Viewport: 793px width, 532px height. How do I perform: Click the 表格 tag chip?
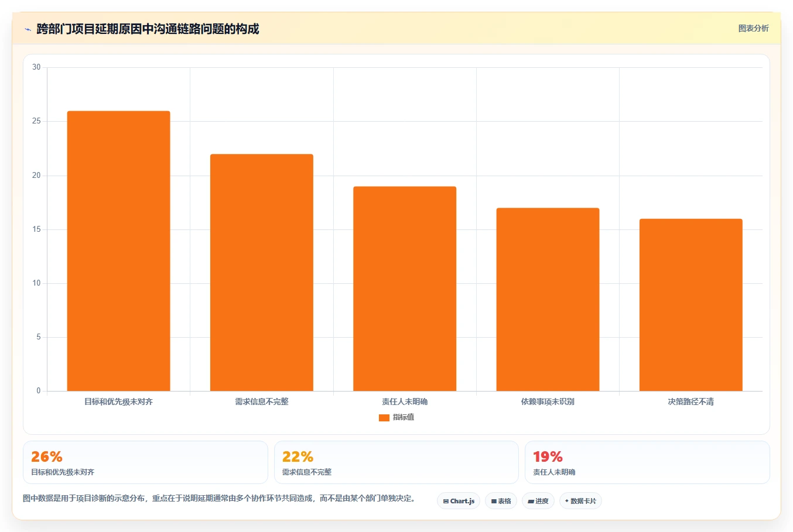pos(501,501)
